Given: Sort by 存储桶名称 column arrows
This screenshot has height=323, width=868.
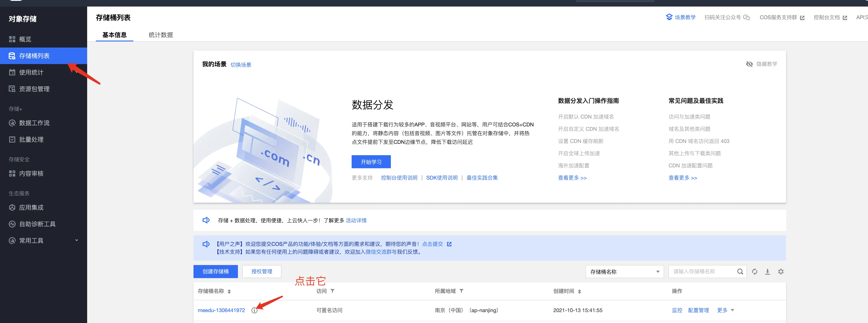Looking at the screenshot, I should (x=229, y=292).
